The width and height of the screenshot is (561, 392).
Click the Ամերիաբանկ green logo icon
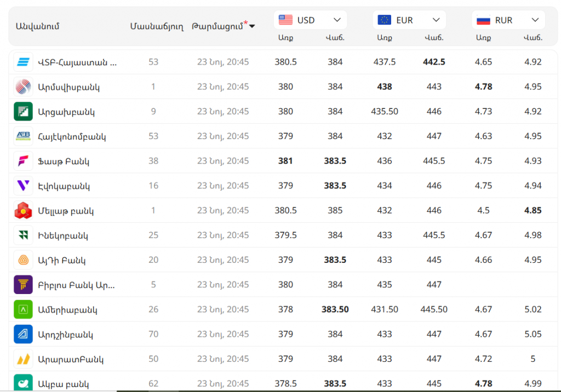tap(23, 310)
